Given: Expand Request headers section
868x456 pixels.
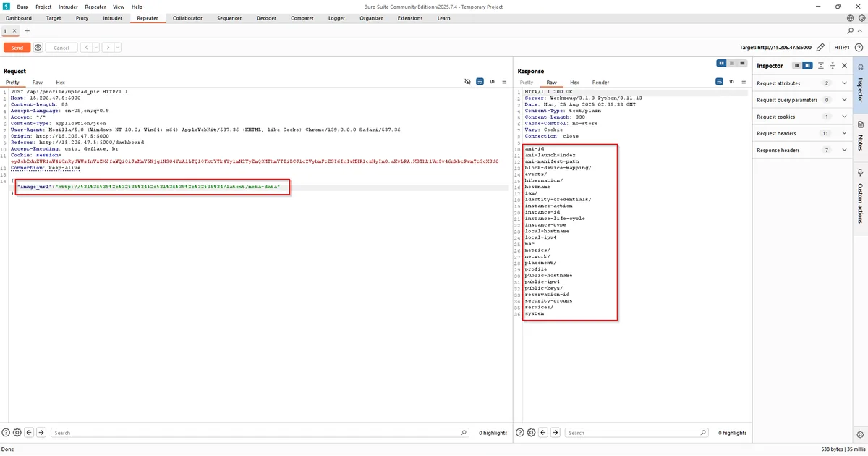Looking at the screenshot, I should point(844,133).
